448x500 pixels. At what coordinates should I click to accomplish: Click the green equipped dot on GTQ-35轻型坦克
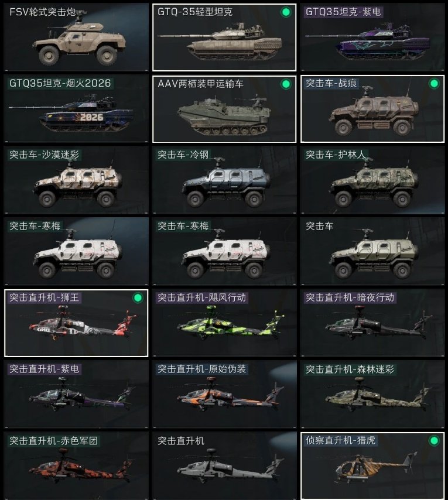[286, 12]
